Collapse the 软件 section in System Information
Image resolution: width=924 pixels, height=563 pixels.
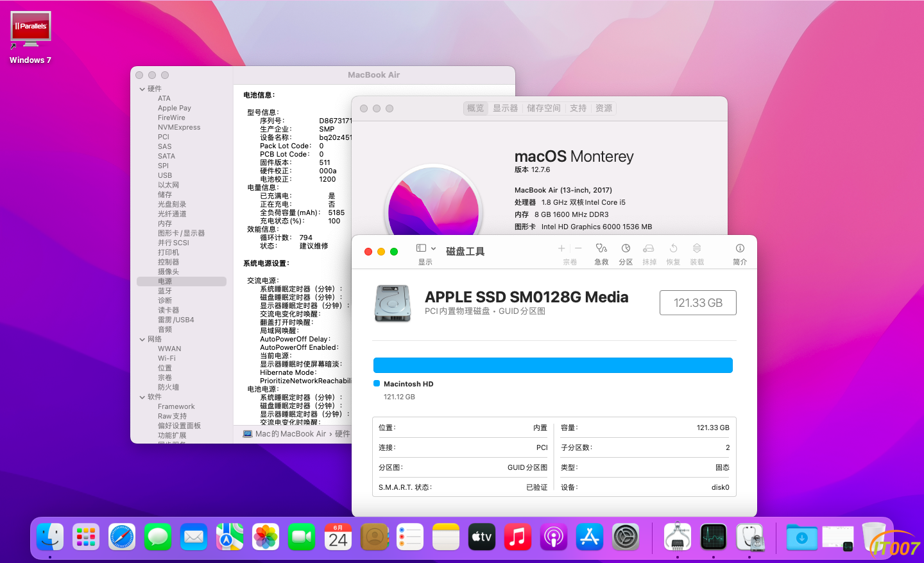click(x=142, y=397)
